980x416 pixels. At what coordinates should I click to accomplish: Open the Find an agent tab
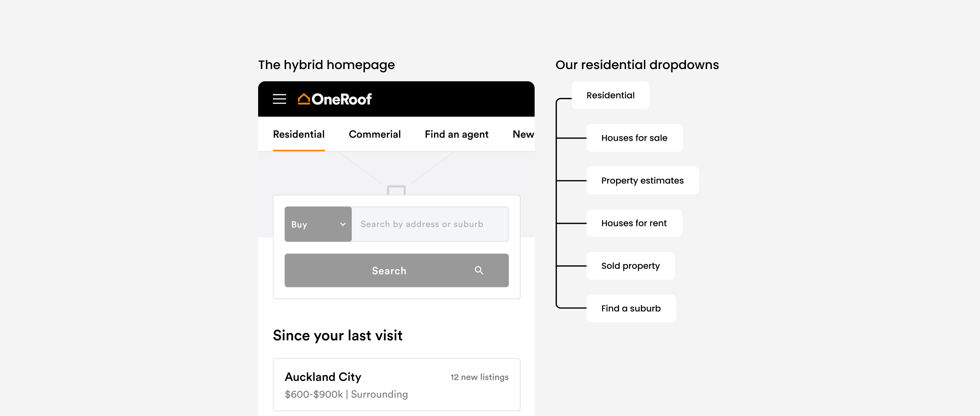(457, 135)
